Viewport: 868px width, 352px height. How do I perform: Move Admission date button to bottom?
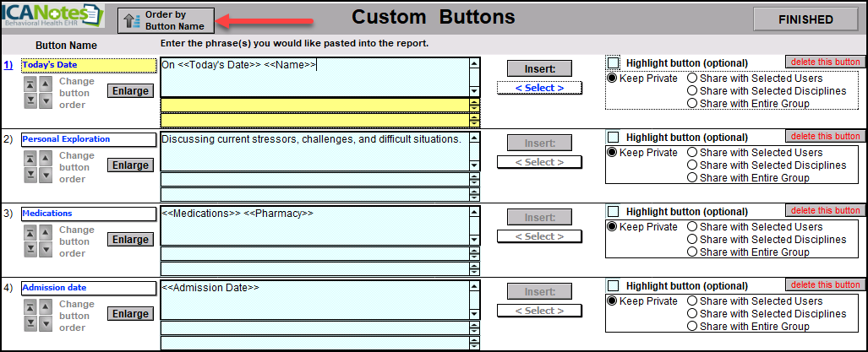(x=30, y=322)
